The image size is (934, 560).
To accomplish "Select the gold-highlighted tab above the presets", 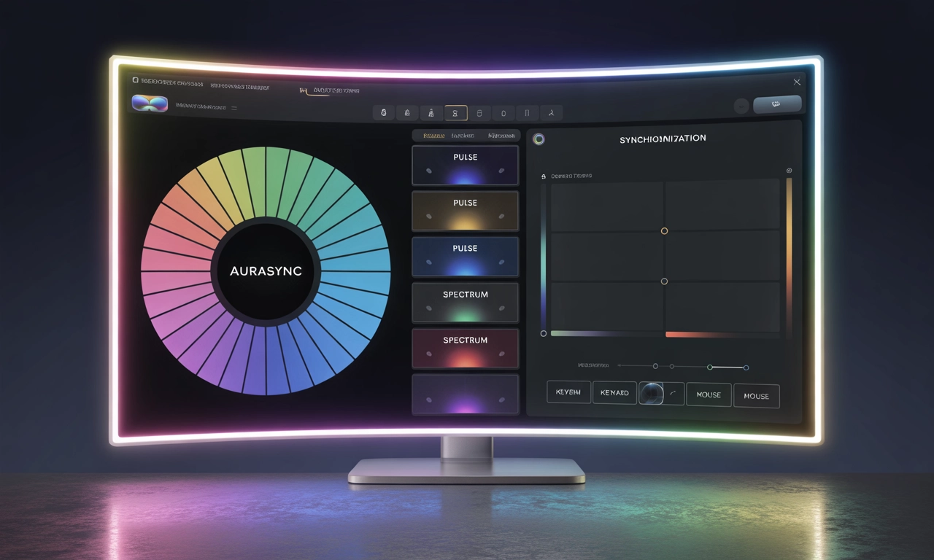I will click(x=433, y=136).
